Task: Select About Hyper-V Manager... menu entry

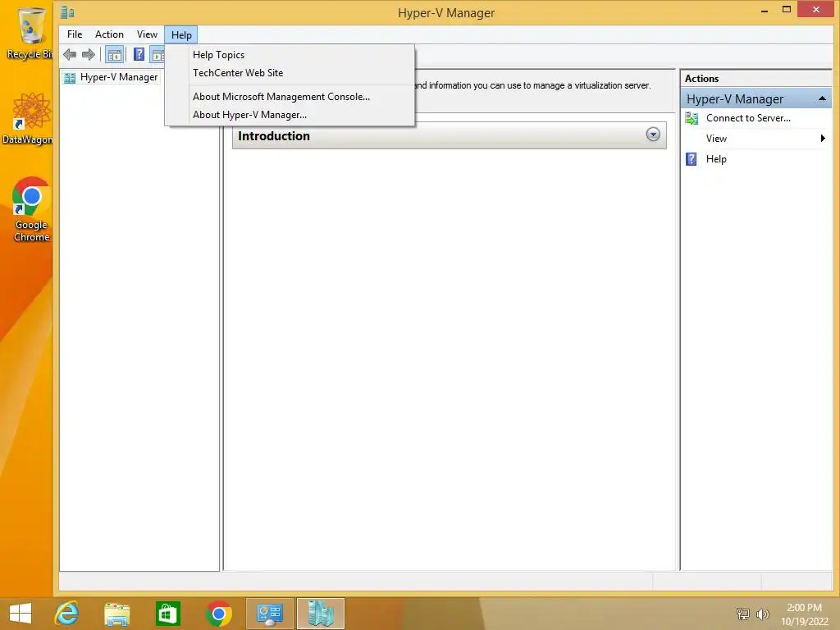Action: tap(249, 115)
